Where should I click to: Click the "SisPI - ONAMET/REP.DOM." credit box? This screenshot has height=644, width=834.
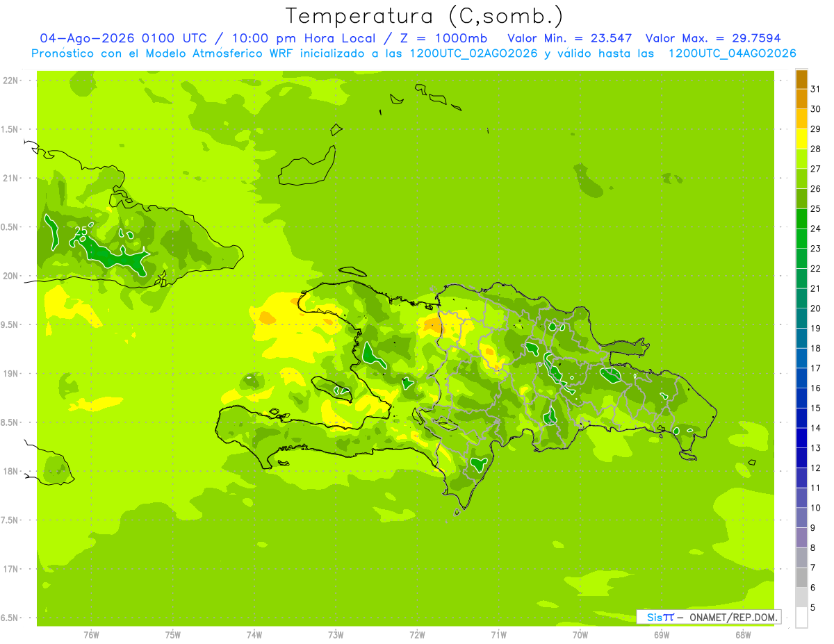(708, 617)
